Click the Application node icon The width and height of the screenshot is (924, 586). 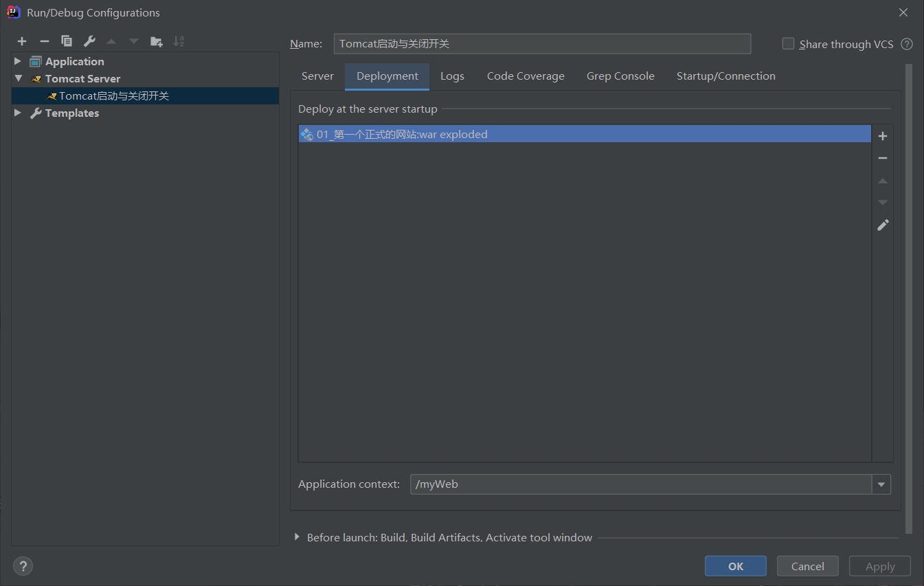tap(36, 62)
